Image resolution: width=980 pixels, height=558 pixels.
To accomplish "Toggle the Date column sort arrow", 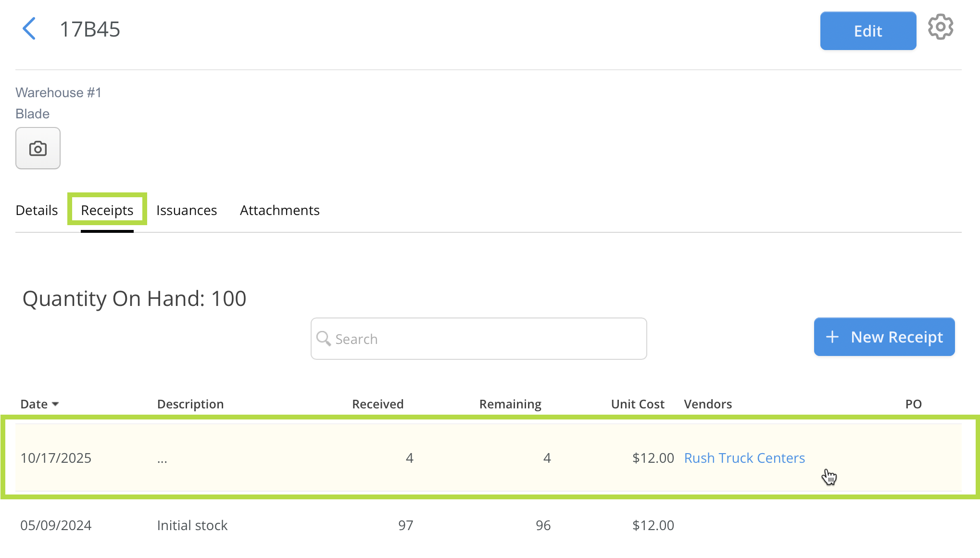I will coord(55,404).
